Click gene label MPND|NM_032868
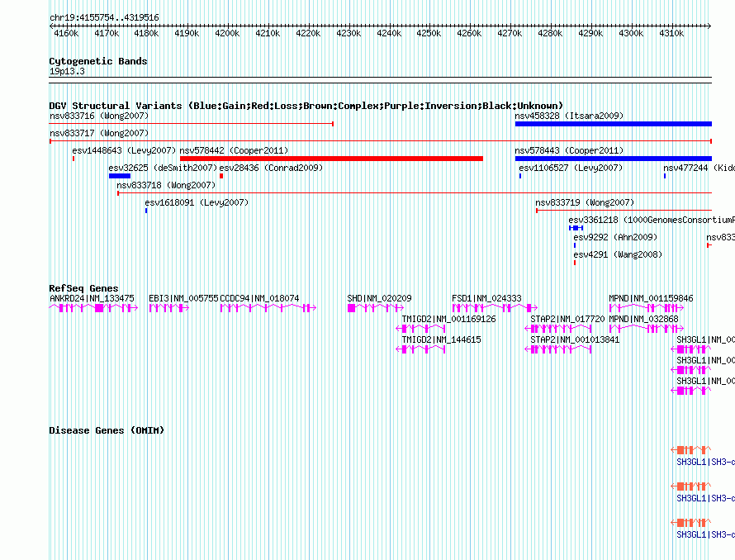Viewport: 735px width, 560px height. (x=643, y=319)
